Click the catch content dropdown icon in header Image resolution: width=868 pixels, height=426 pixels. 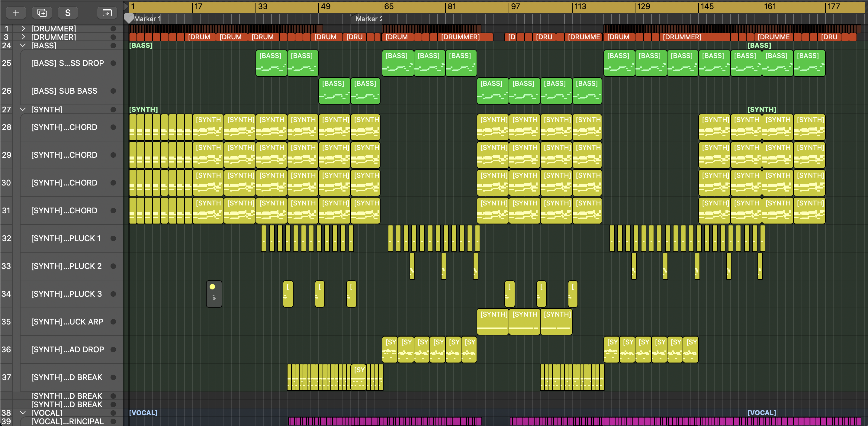click(x=107, y=13)
